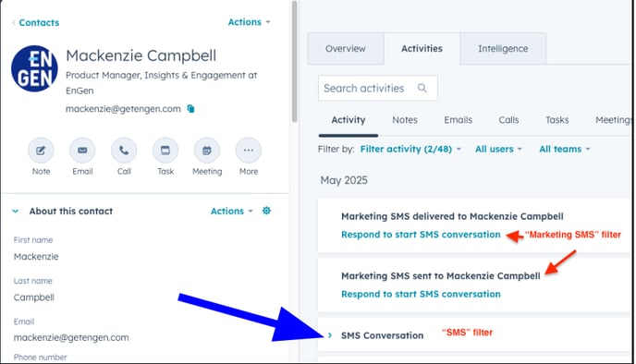Open the About section settings gear
The height and width of the screenshot is (364, 636).
point(266,211)
